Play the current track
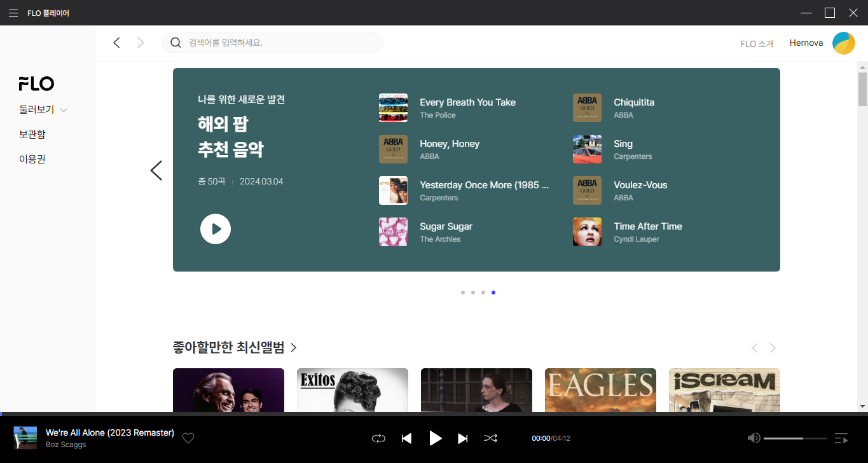 pos(435,438)
